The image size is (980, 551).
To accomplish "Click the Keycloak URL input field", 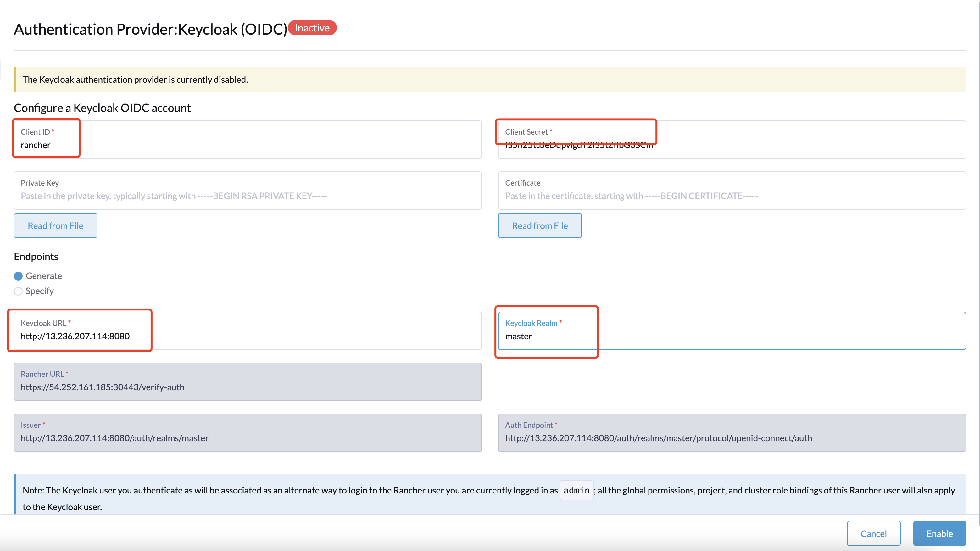I will click(248, 331).
